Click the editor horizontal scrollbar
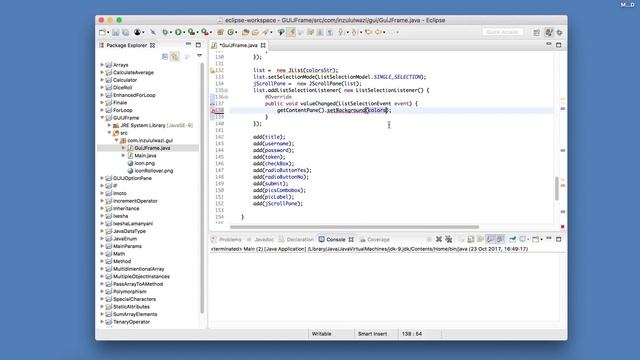 pyautogui.click(x=354, y=227)
